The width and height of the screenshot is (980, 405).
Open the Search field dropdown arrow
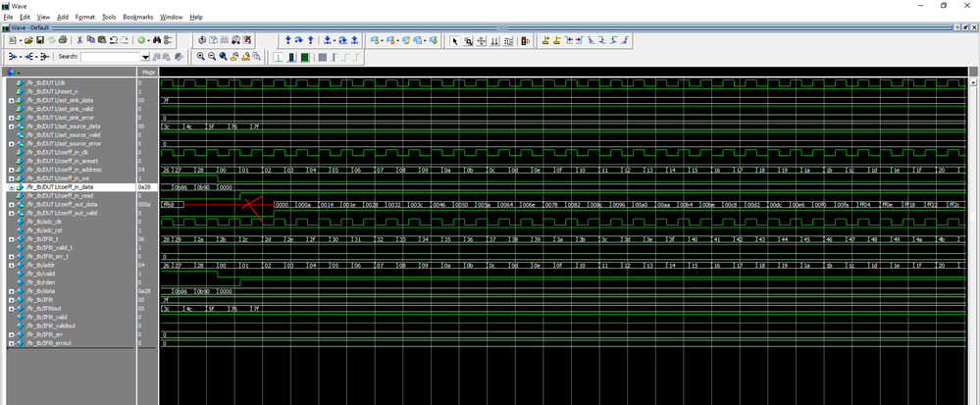coord(145,57)
